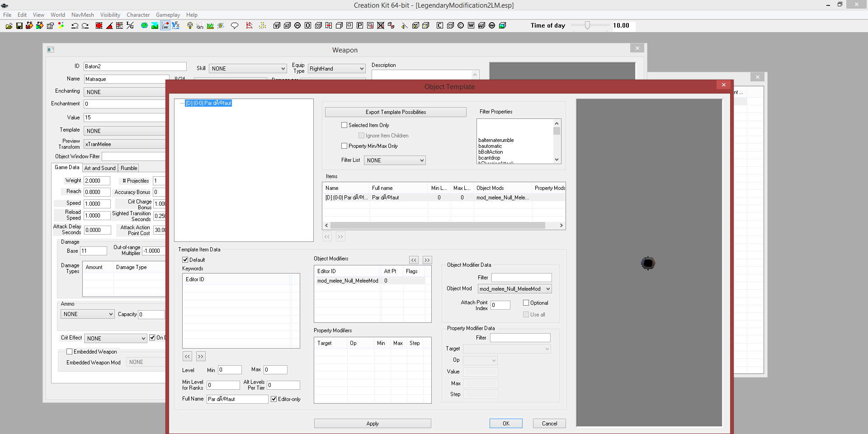Toggle the Editor-only checkbox
The width and height of the screenshot is (868, 434).
click(x=274, y=399)
